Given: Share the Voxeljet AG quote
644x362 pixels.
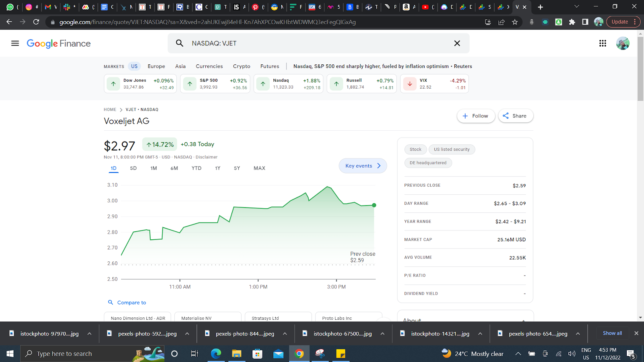Looking at the screenshot, I should 515,116.
